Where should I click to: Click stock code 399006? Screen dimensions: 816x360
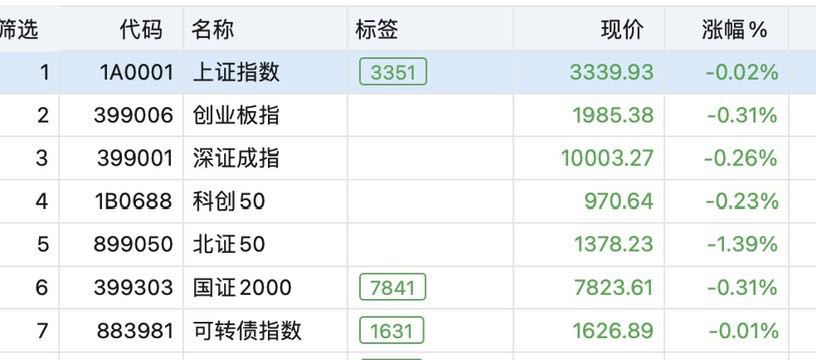tap(133, 115)
